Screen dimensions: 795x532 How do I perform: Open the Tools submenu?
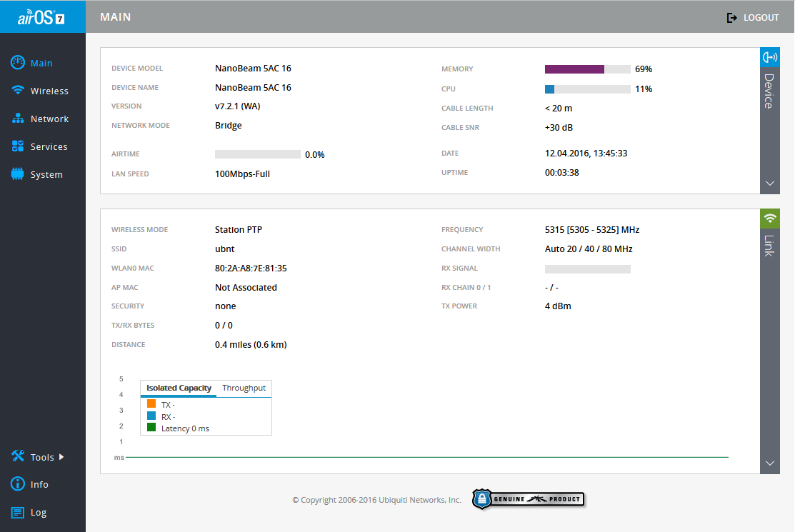tap(42, 457)
